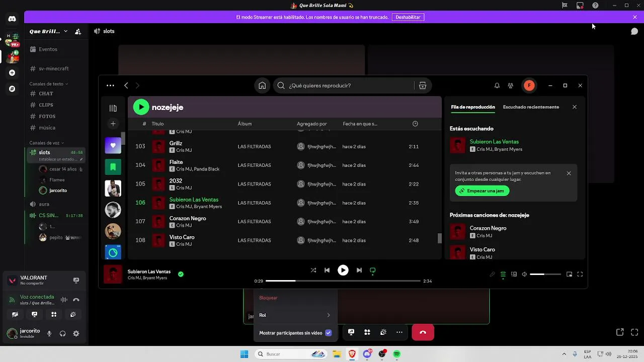Open Spotify from the Windows taskbar
This screenshot has height=362, width=644.
click(x=396, y=354)
